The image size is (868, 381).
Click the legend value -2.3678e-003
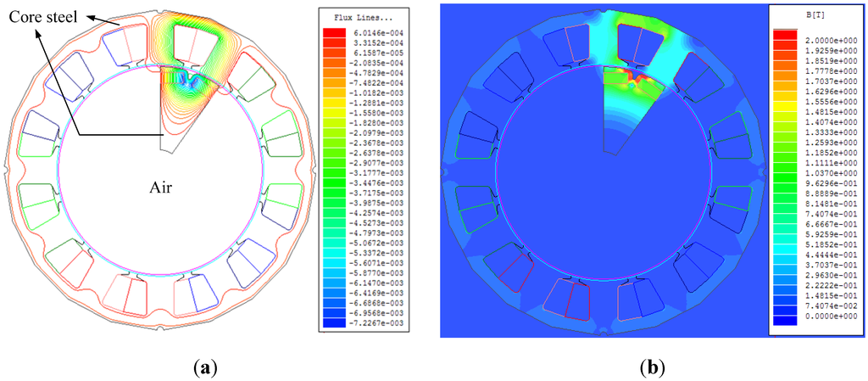coord(376,143)
